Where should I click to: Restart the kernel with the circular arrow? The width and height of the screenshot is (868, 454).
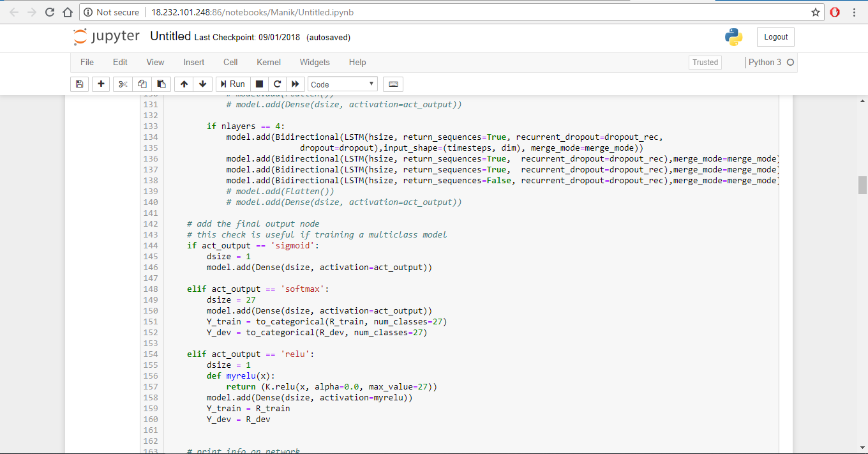click(x=277, y=84)
